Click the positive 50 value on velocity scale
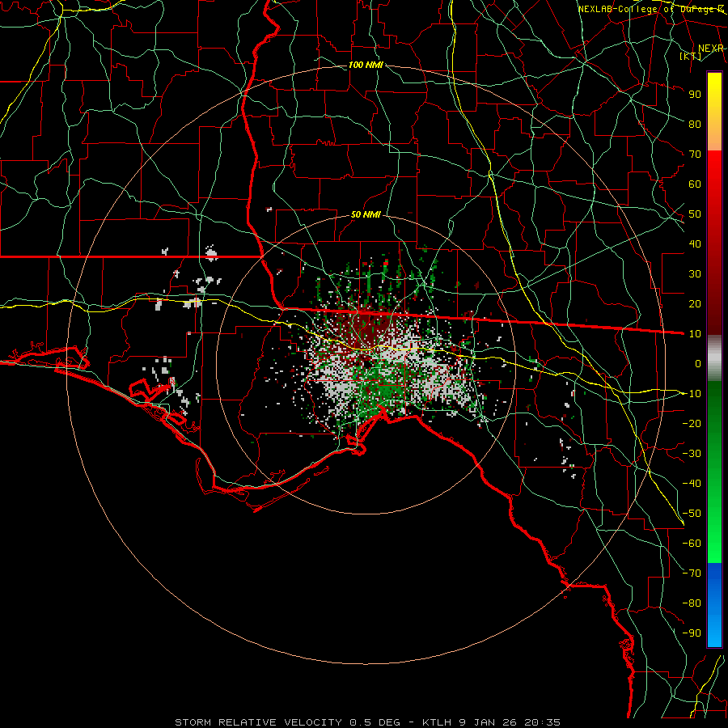728x728 pixels. [695, 214]
